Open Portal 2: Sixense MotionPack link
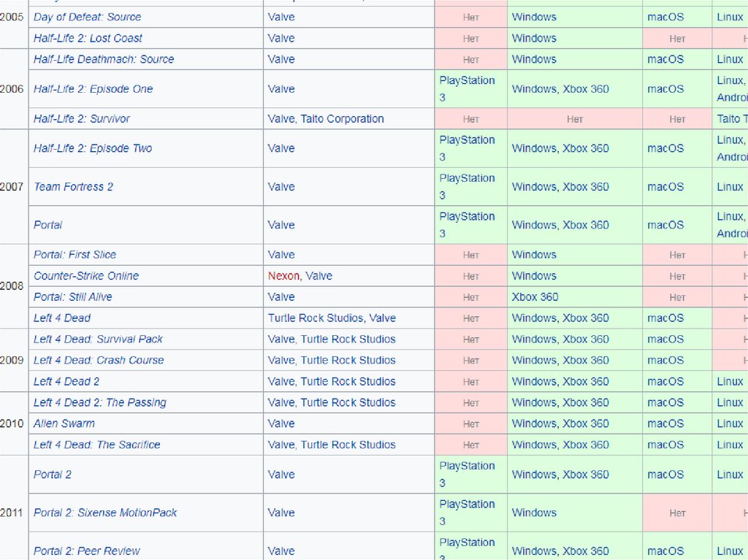The image size is (748, 560). (x=105, y=513)
